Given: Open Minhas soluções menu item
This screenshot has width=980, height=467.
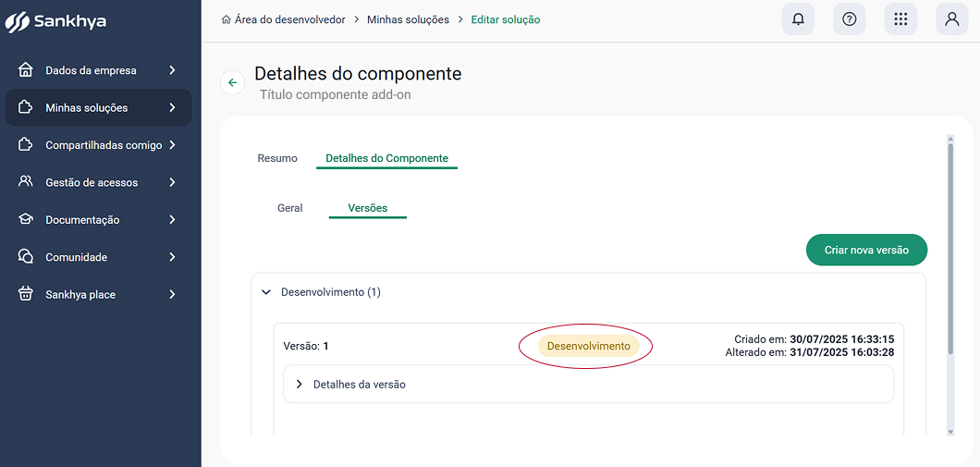Looking at the screenshot, I should click(99, 107).
